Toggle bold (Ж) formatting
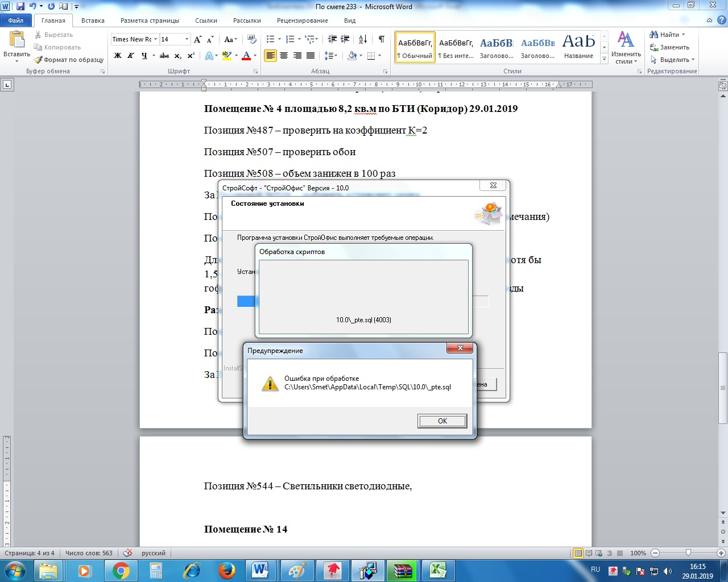This screenshot has width=728, height=582. (118, 56)
